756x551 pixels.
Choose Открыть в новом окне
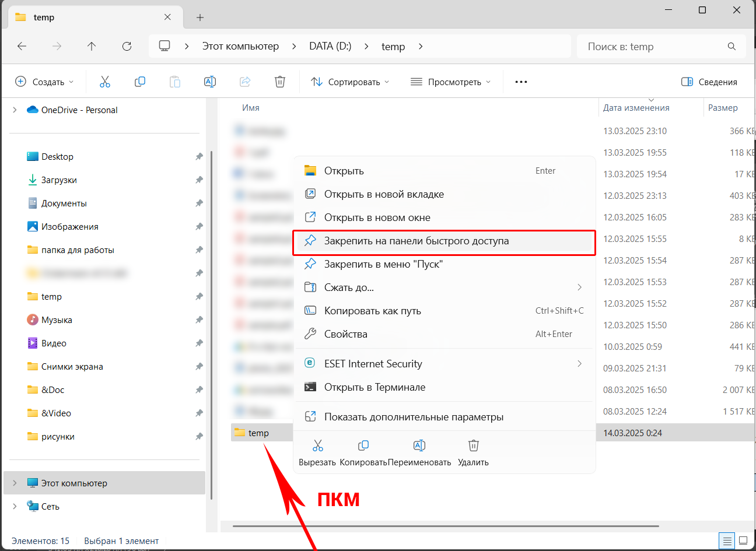click(x=444, y=217)
